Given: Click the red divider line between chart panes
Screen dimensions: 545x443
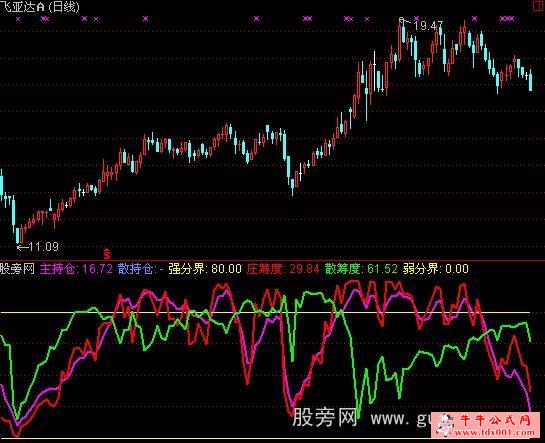Looking at the screenshot, I should tap(272, 261).
